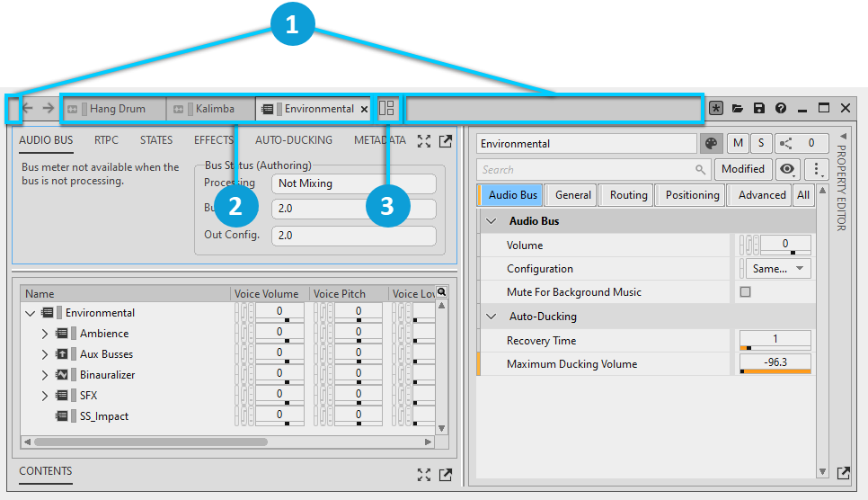Viewport: 868px width, 500px height.
Task: Open the Configuration Same dropdown
Action: pos(777,269)
